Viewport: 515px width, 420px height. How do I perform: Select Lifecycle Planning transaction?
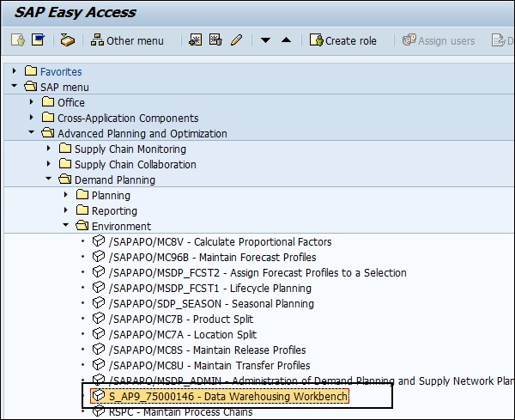[209, 288]
